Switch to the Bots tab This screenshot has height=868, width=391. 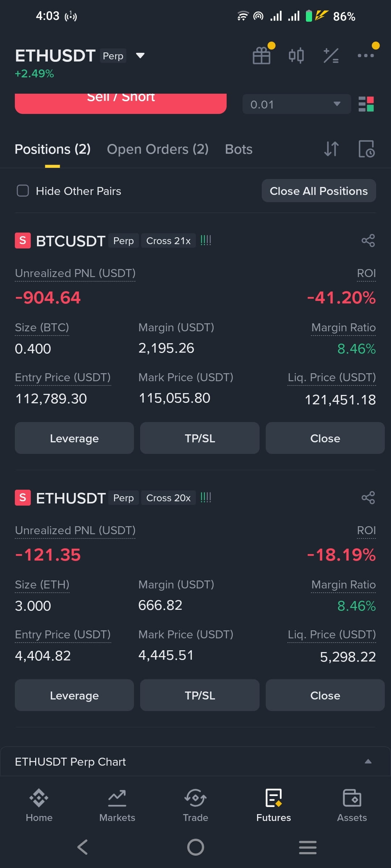coord(239,149)
